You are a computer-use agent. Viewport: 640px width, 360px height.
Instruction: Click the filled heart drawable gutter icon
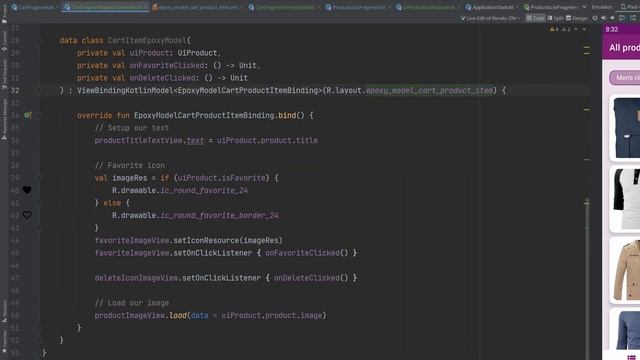27,190
